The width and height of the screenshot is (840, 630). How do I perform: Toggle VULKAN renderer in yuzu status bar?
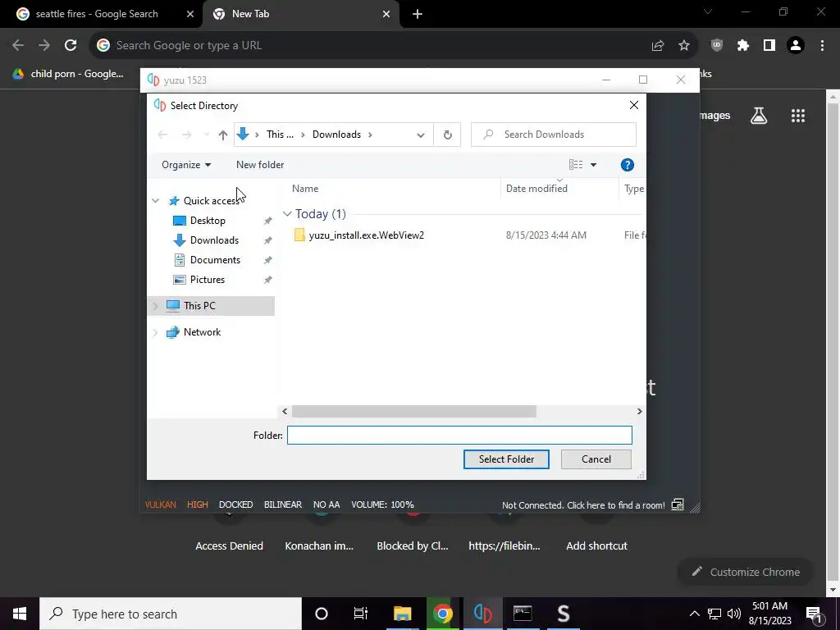[x=160, y=504]
